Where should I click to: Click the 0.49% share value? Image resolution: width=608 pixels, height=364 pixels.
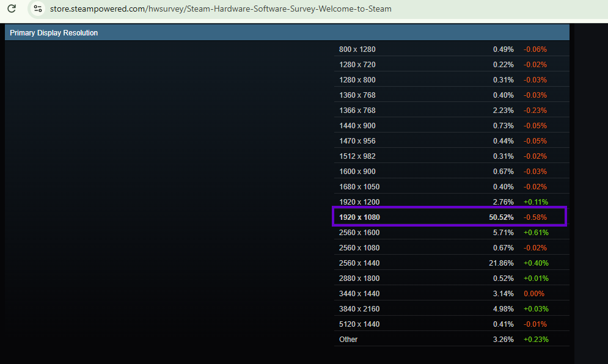click(x=504, y=49)
